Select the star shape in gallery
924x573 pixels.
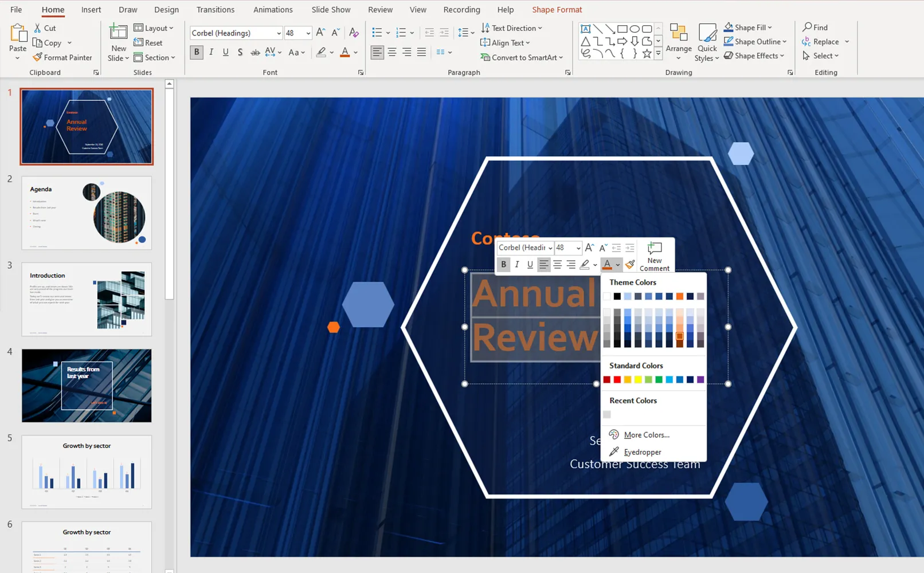pyautogui.click(x=647, y=53)
